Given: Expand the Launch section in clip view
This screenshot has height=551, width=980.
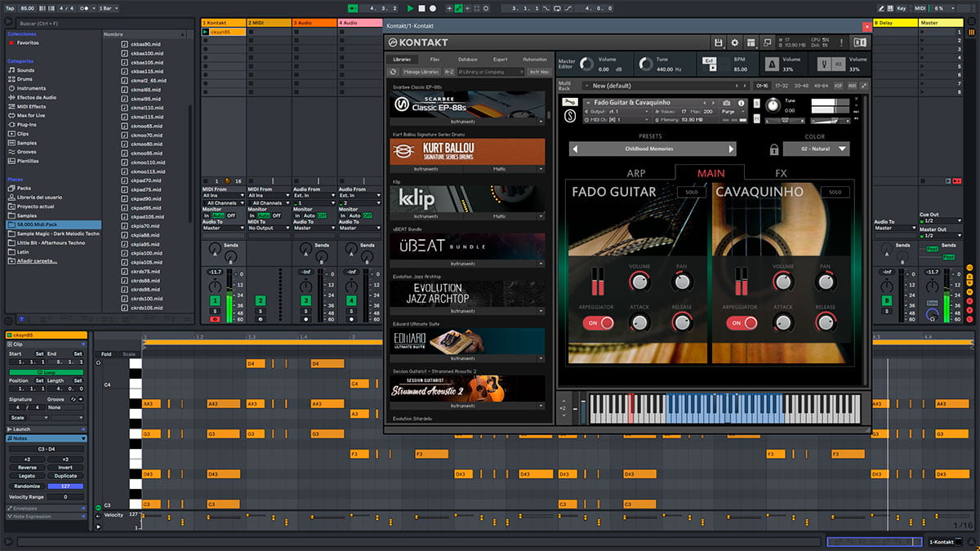Looking at the screenshot, I should click(x=47, y=429).
